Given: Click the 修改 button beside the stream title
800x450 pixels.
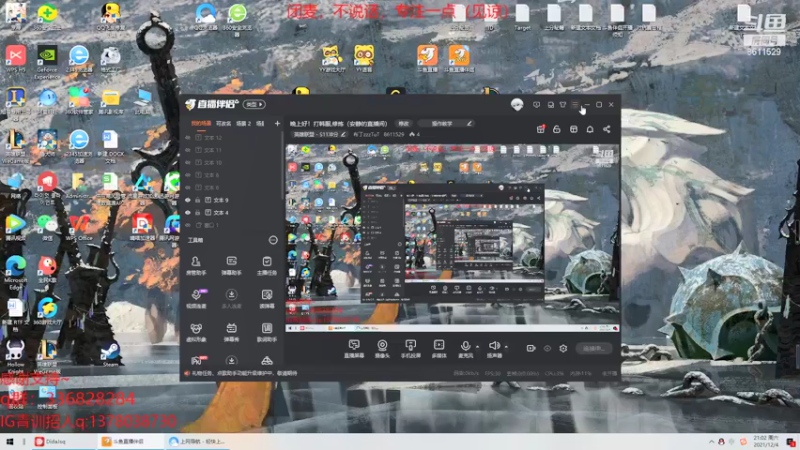Looking at the screenshot, I should (x=404, y=123).
